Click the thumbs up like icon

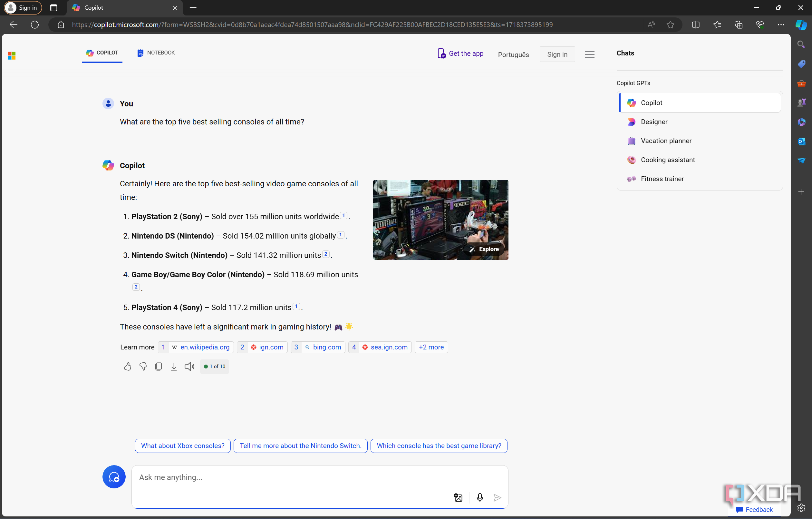128,367
